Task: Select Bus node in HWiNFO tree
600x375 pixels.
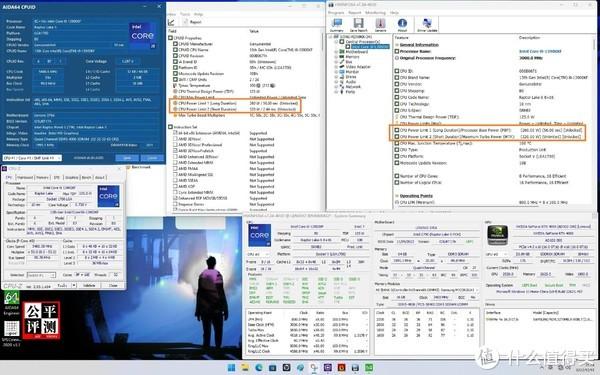Action: (x=349, y=62)
